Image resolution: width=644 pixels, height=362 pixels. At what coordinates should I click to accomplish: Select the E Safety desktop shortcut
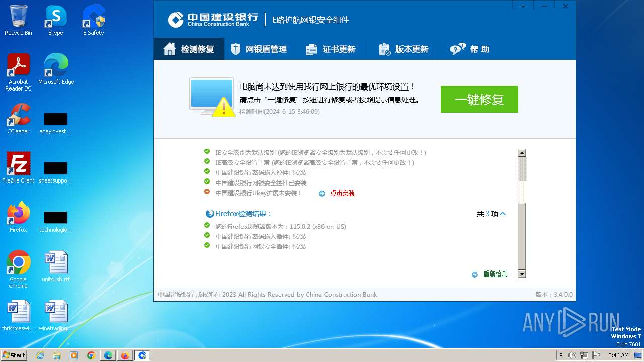click(x=93, y=20)
